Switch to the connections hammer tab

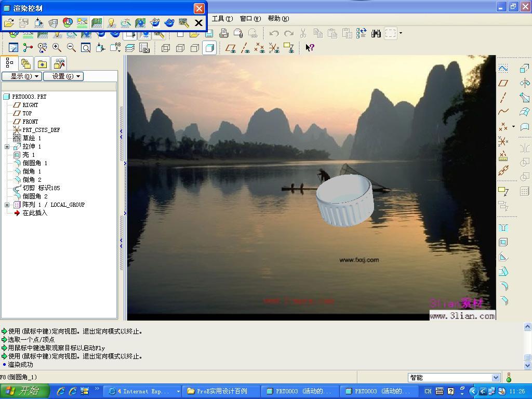(59, 64)
